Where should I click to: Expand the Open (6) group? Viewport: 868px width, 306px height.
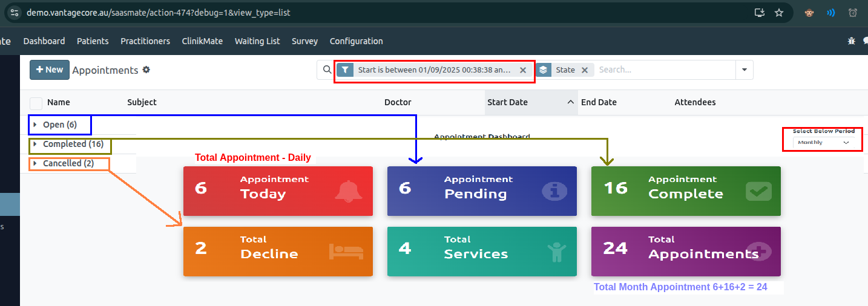coord(59,125)
